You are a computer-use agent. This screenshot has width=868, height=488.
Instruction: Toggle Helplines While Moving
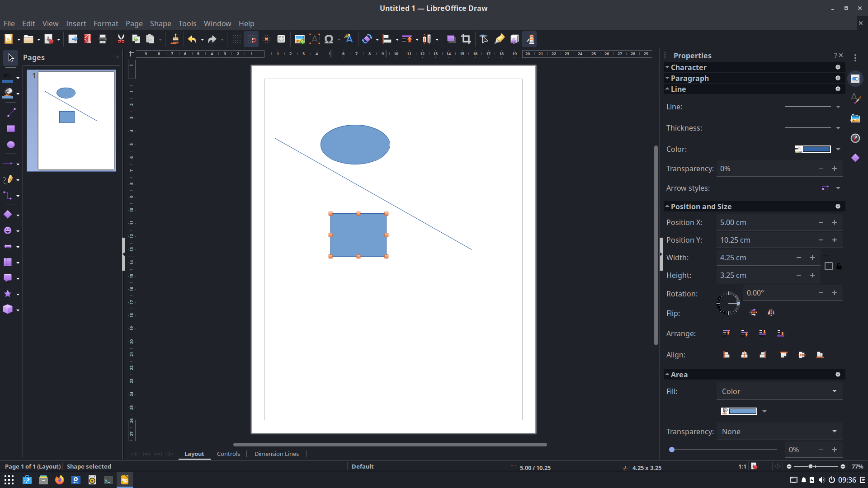coord(267,39)
